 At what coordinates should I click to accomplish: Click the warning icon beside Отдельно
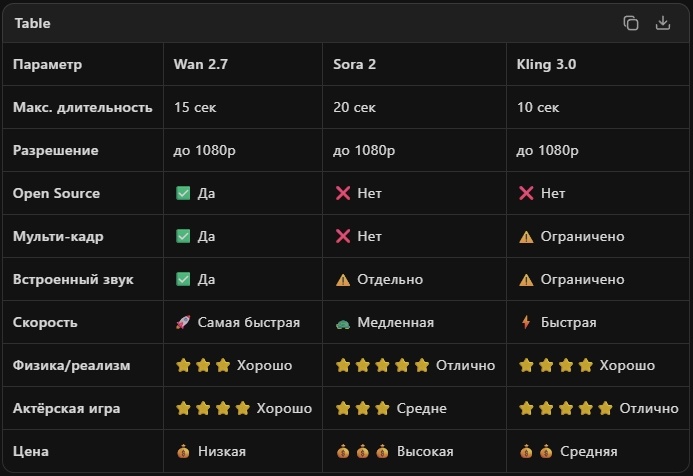(x=343, y=280)
